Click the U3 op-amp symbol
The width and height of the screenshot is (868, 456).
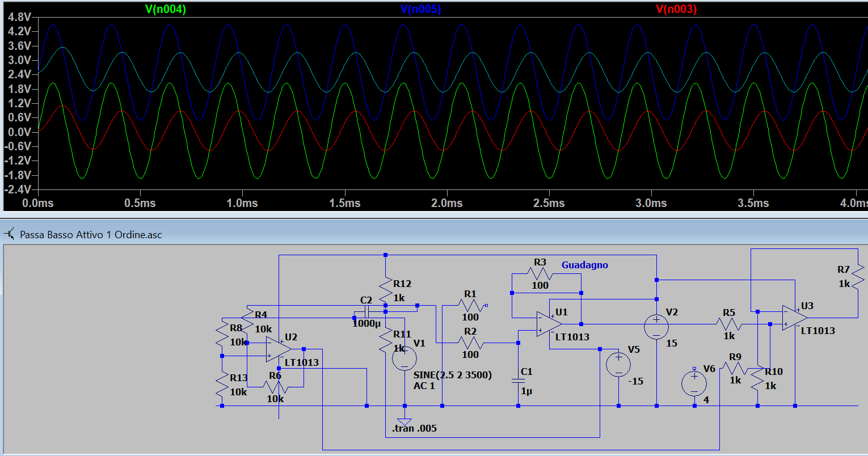[794, 318]
